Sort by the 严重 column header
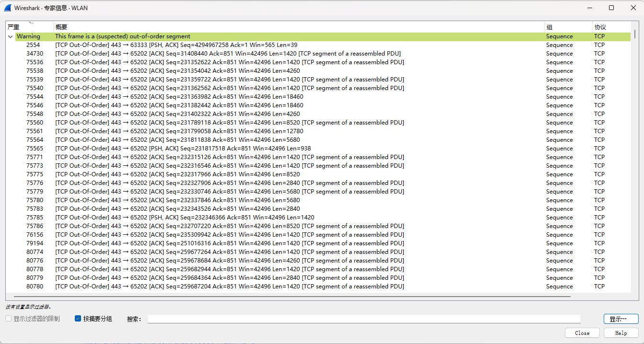 [30, 27]
